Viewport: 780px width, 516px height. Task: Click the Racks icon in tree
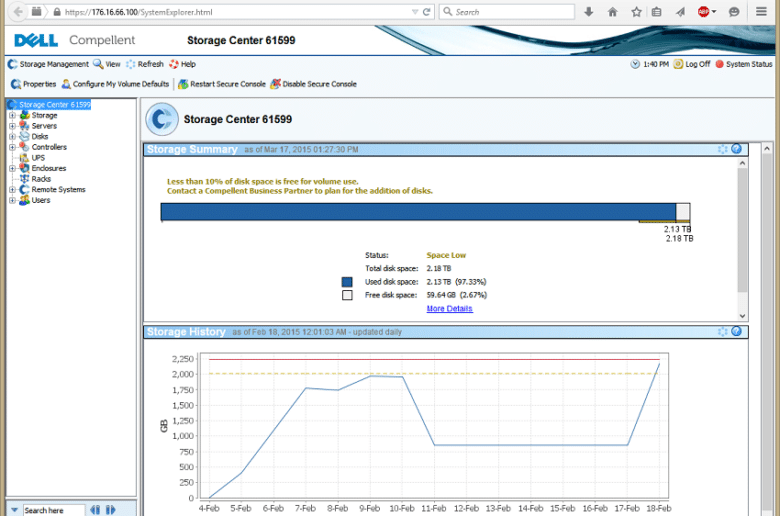[24, 179]
